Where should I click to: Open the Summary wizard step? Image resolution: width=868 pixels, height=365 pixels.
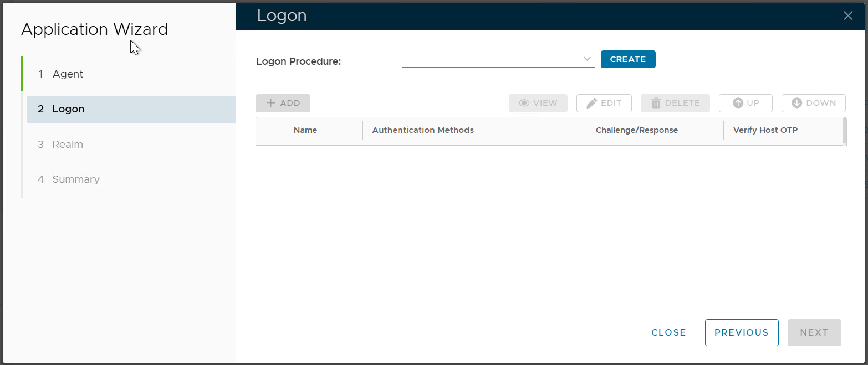click(x=76, y=179)
